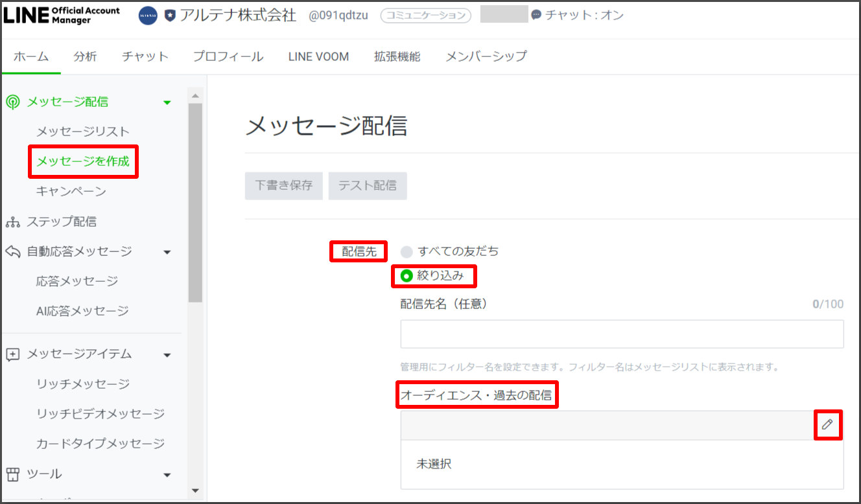The image size is (861, 504).
Task: Click the テスト配信 button
Action: point(368,186)
